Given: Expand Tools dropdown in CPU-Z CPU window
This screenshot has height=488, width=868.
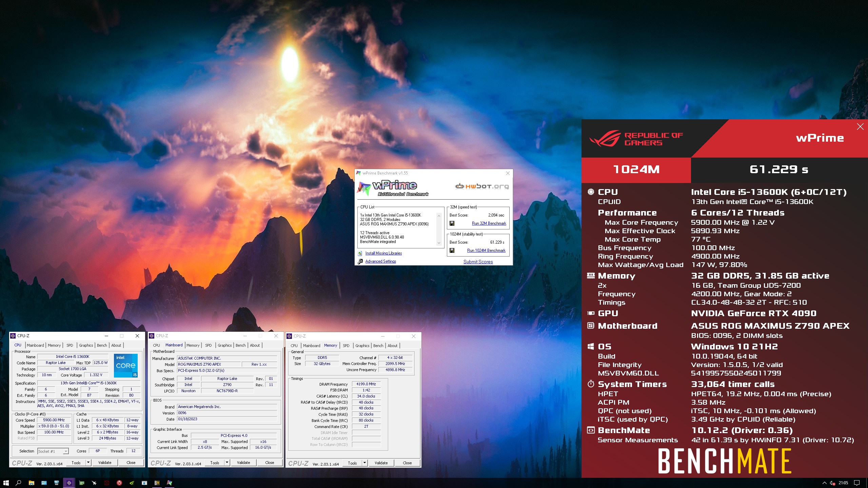Looking at the screenshot, I should click(88, 463).
